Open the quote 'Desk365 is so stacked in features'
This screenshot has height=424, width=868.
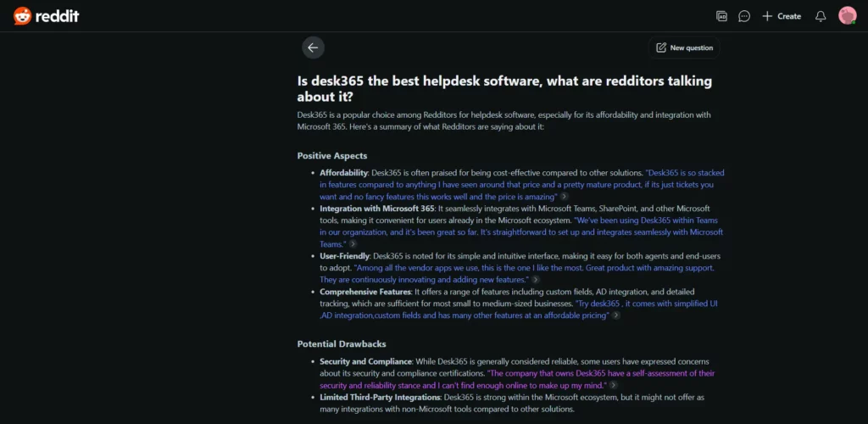click(x=521, y=185)
